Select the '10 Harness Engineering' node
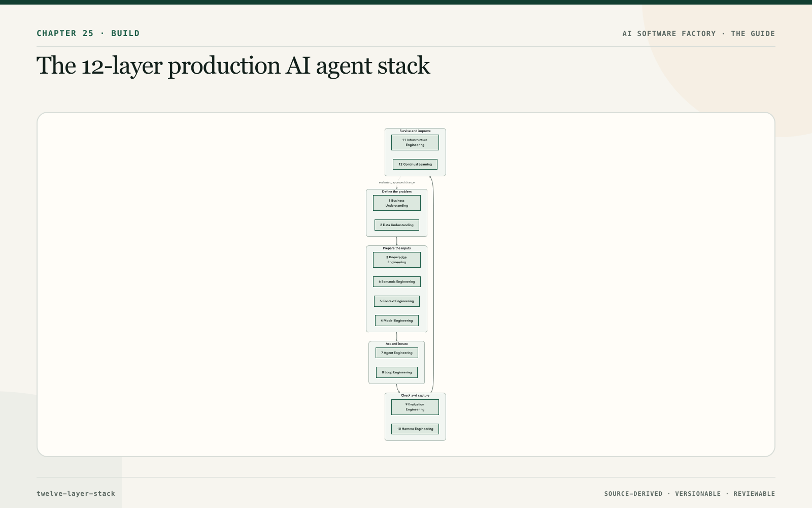The width and height of the screenshot is (812, 508). pyautogui.click(x=415, y=429)
